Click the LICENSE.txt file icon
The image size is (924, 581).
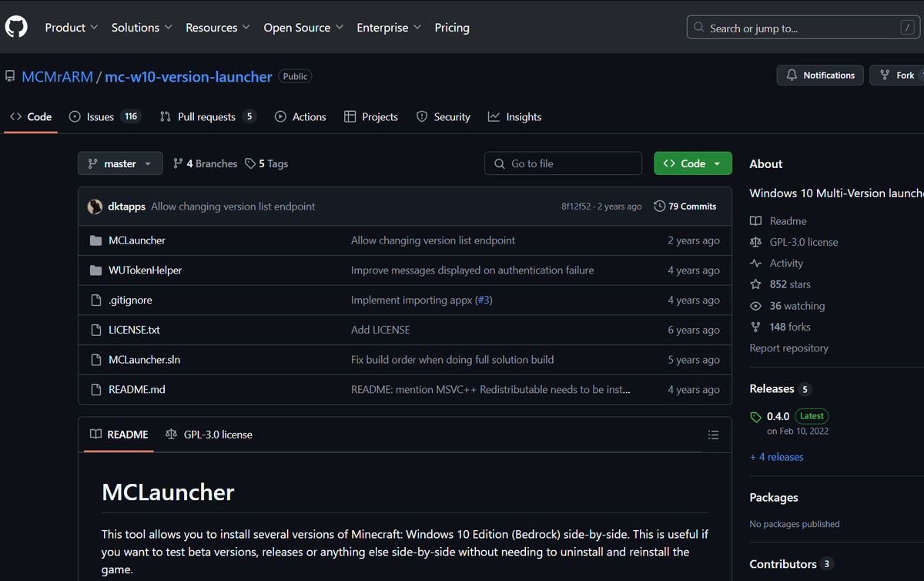click(95, 330)
